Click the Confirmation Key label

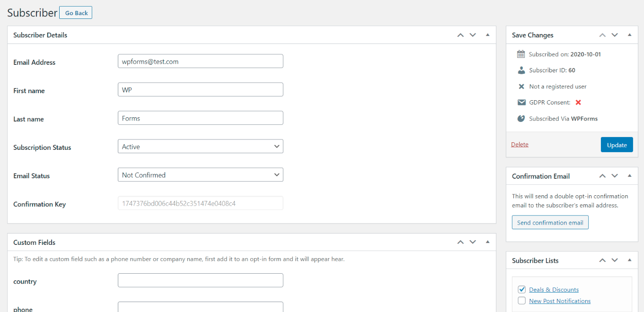click(x=39, y=204)
